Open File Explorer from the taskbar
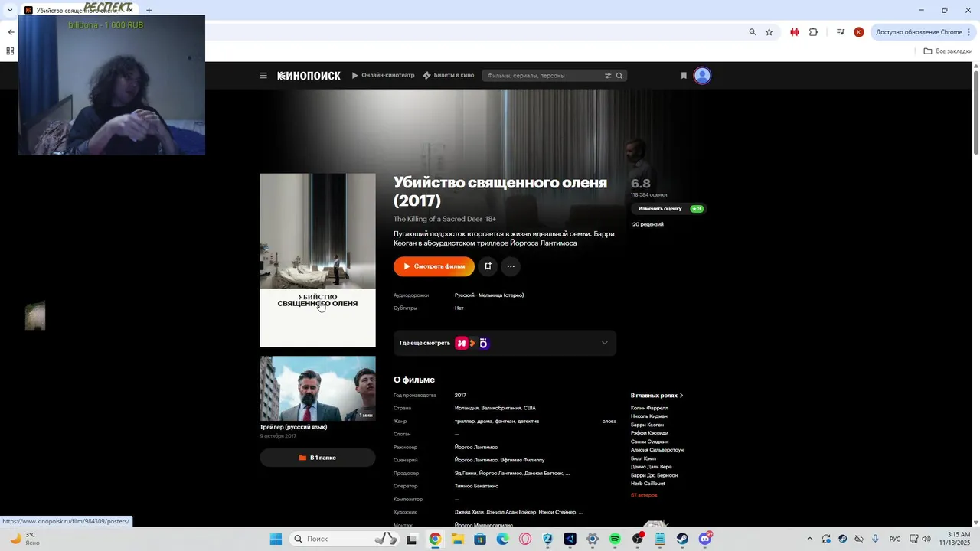The image size is (980, 551). point(457,539)
